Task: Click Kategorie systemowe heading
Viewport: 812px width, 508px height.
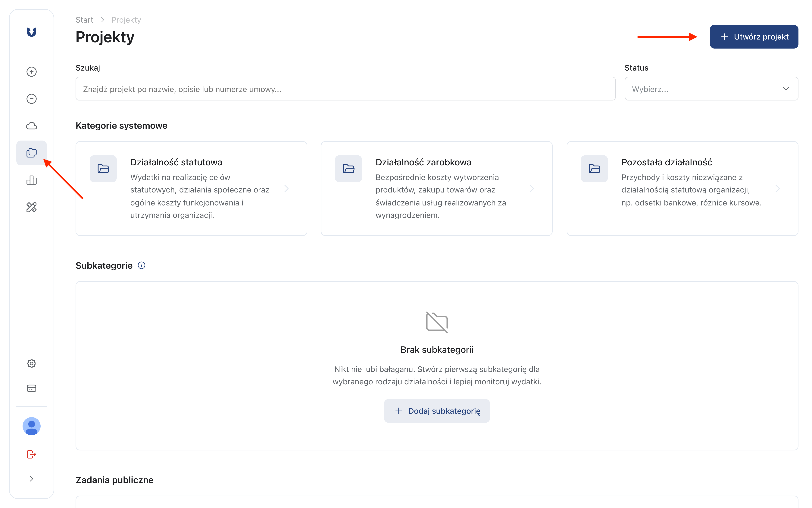Action: tap(121, 126)
